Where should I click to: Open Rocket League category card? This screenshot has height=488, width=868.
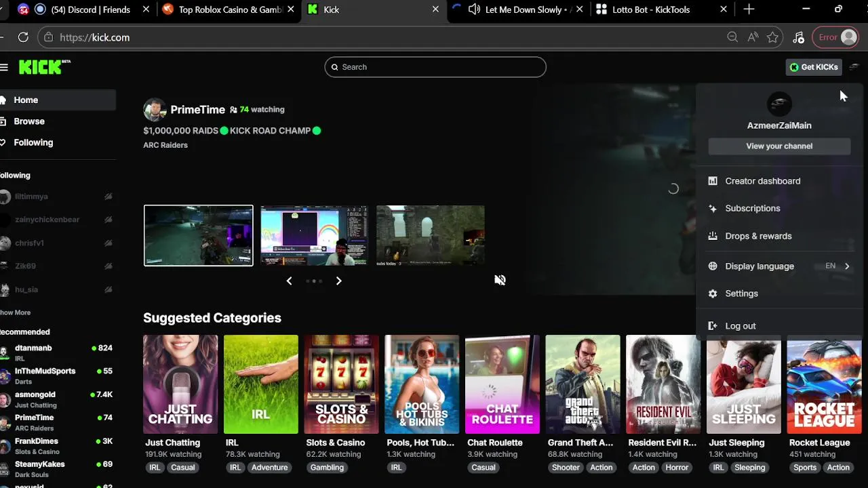pyautogui.click(x=824, y=384)
